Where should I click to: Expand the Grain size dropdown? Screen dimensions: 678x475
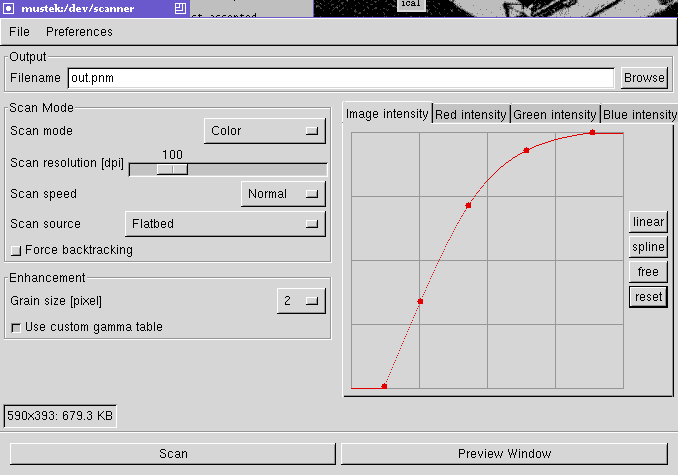[x=300, y=300]
